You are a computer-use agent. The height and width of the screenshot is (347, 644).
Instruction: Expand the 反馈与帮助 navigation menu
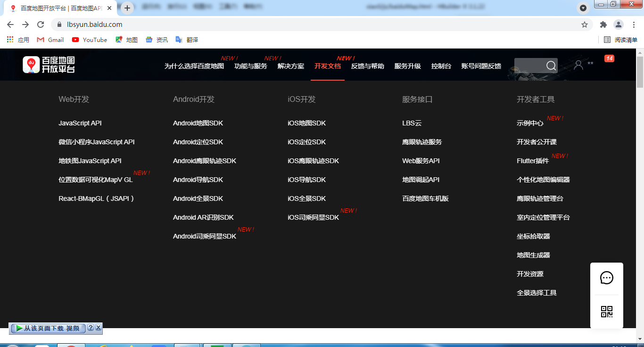point(367,66)
